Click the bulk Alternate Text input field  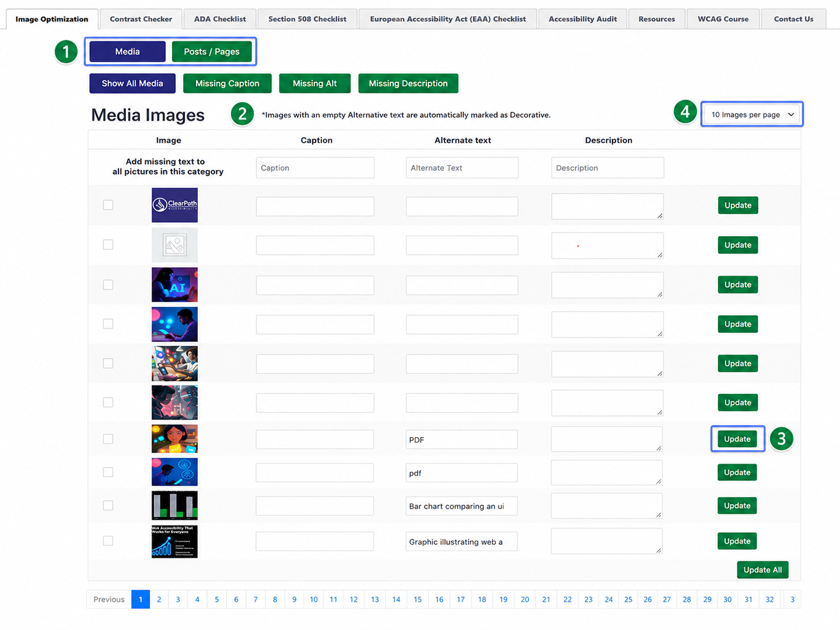(x=462, y=168)
